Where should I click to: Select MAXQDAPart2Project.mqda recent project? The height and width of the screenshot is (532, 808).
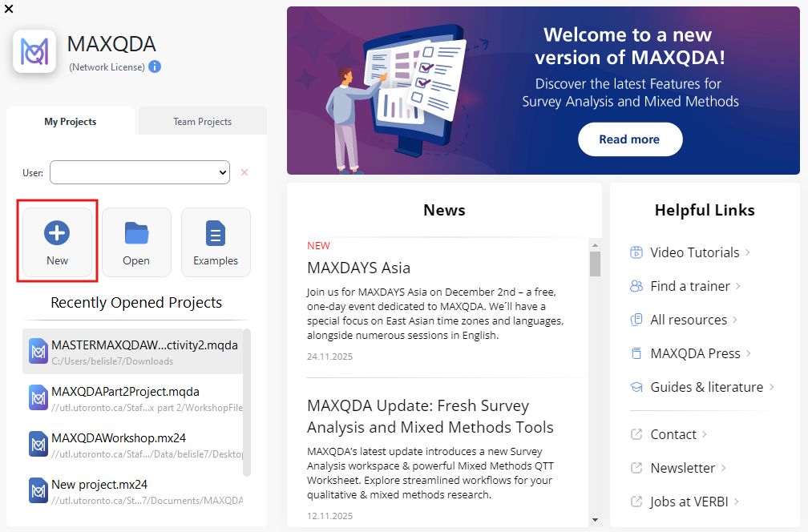(132, 397)
